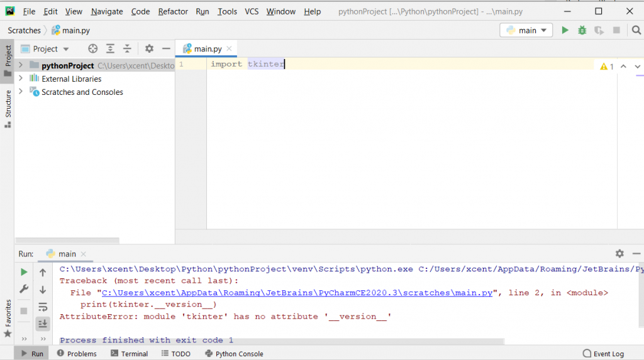Open the VCS menu
Screen dimensions: 644x360
coord(252,11)
